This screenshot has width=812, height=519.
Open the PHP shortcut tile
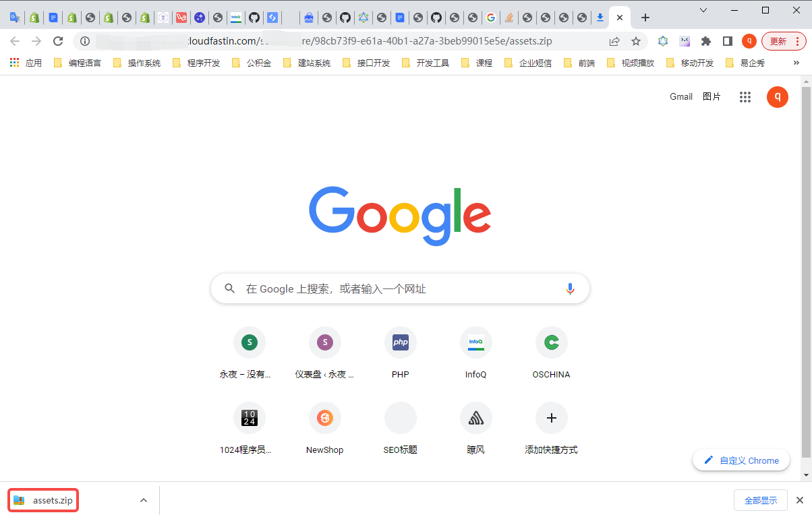click(401, 355)
